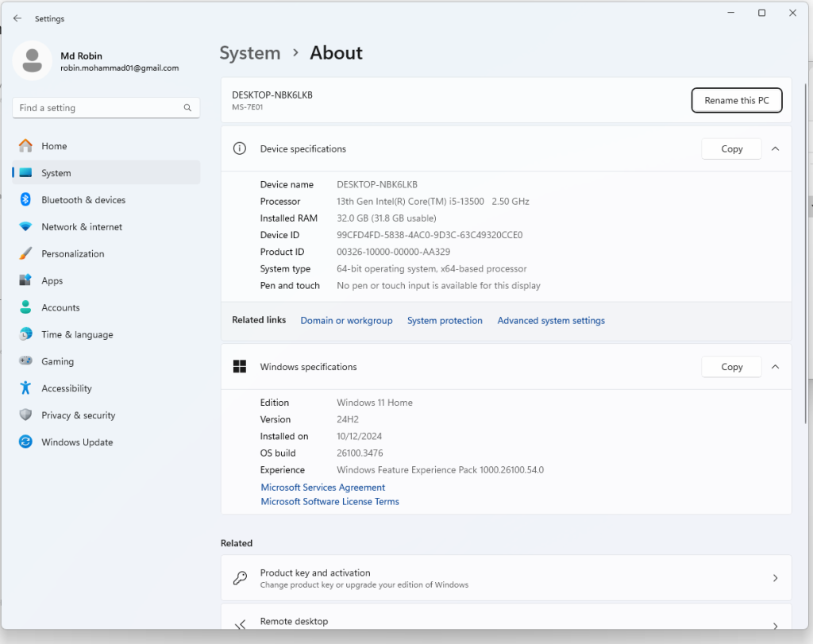Open Gaming settings
The image size is (813, 644).
tap(106, 361)
